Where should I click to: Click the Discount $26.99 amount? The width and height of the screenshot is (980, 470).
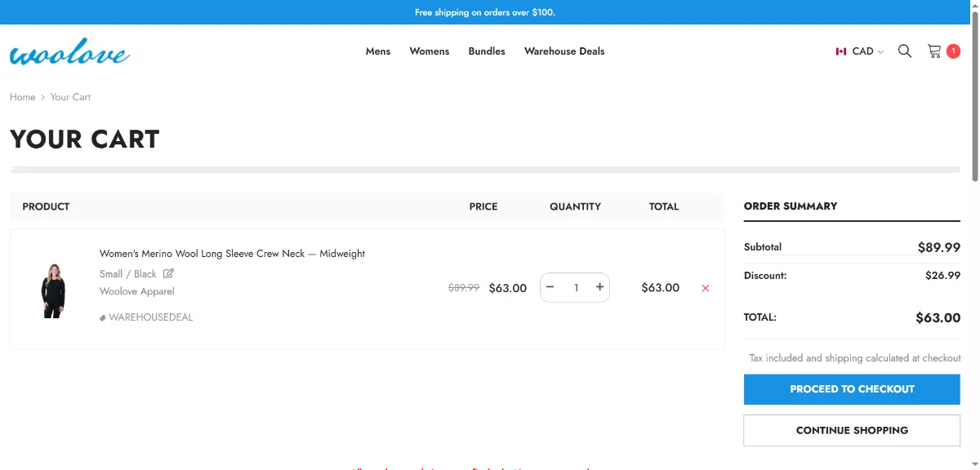pyautogui.click(x=943, y=276)
